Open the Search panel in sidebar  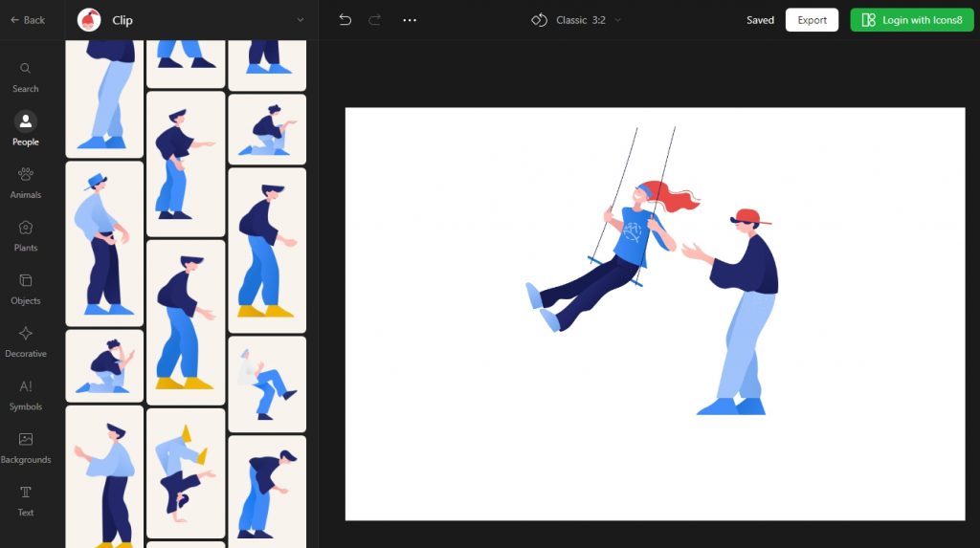(x=26, y=77)
